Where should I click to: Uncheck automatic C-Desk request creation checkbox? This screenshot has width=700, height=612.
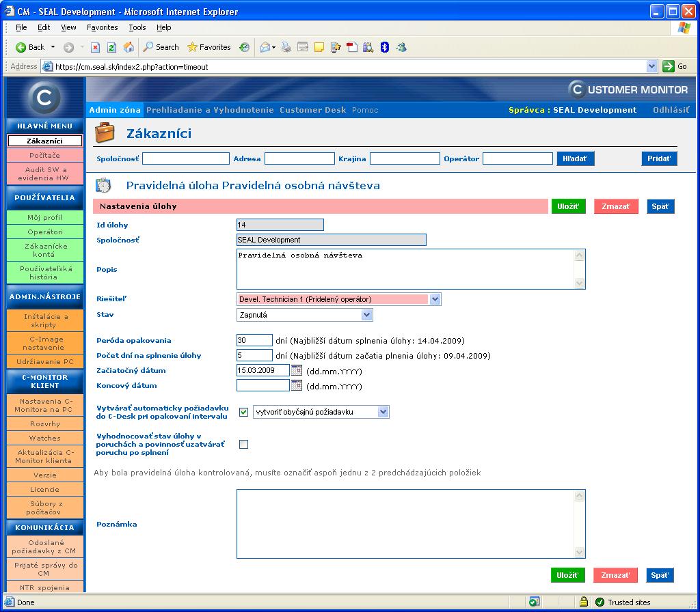pyautogui.click(x=244, y=412)
